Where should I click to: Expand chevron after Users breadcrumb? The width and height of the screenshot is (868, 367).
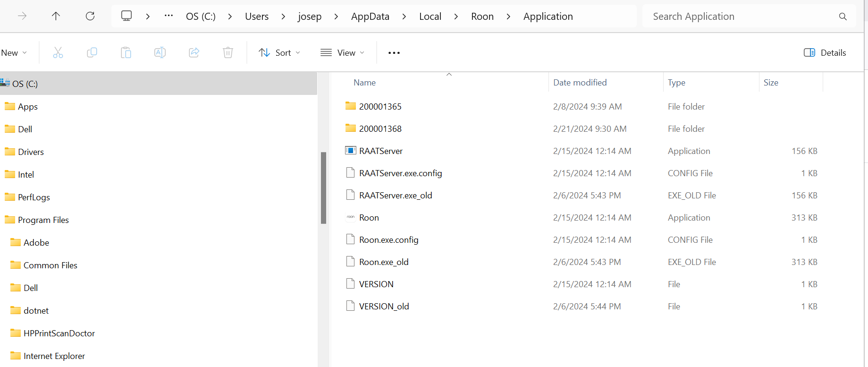[x=283, y=17]
